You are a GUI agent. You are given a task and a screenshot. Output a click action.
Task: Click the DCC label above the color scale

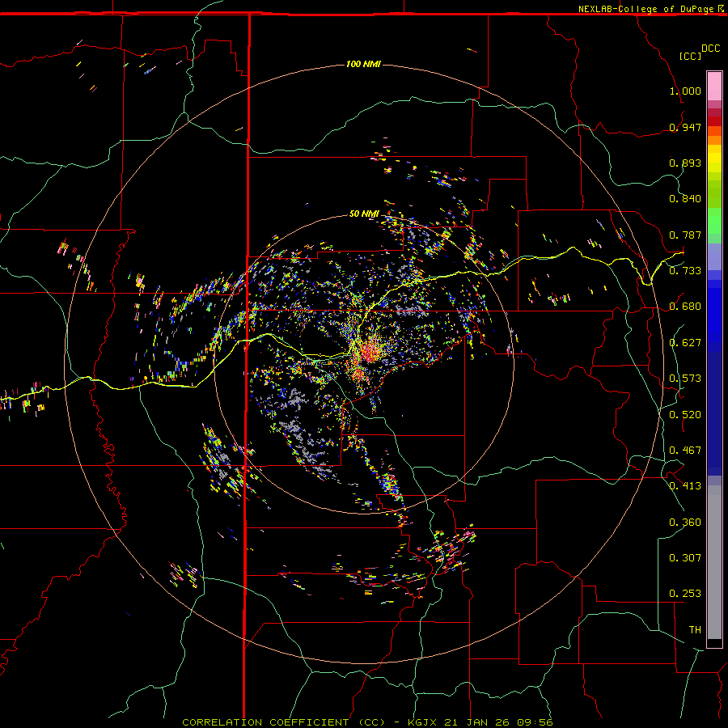[x=710, y=49]
